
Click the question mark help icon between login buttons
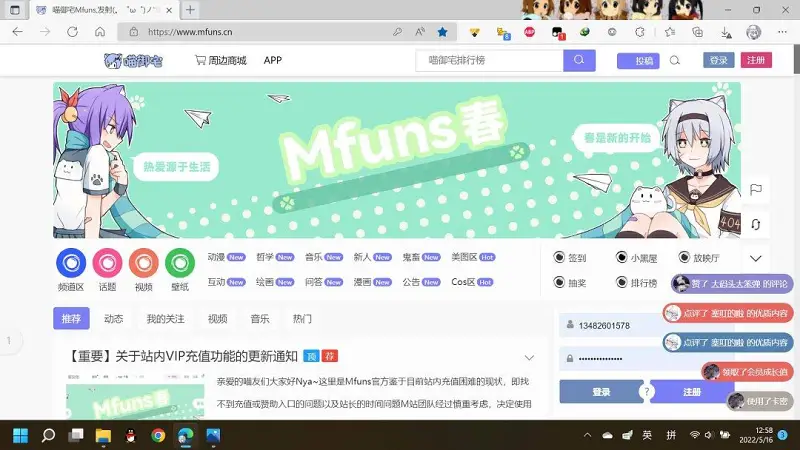tap(646, 392)
